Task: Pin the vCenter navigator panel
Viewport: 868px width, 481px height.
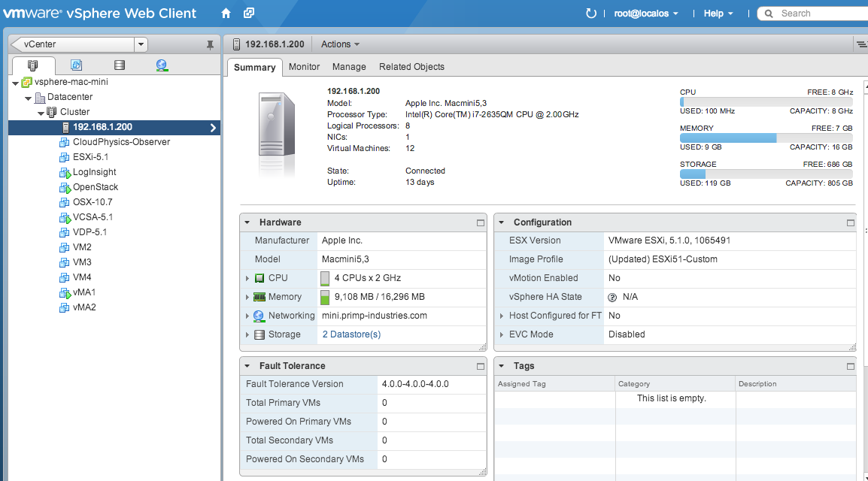Action: point(210,45)
